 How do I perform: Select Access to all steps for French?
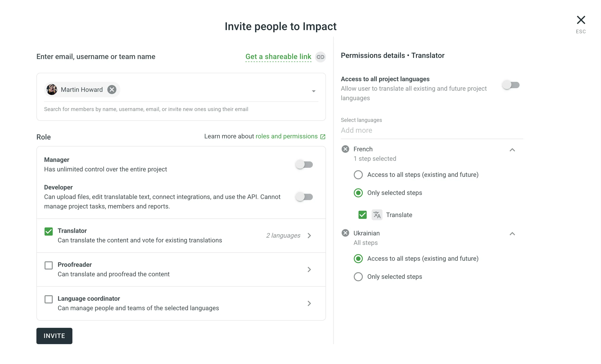(x=358, y=175)
